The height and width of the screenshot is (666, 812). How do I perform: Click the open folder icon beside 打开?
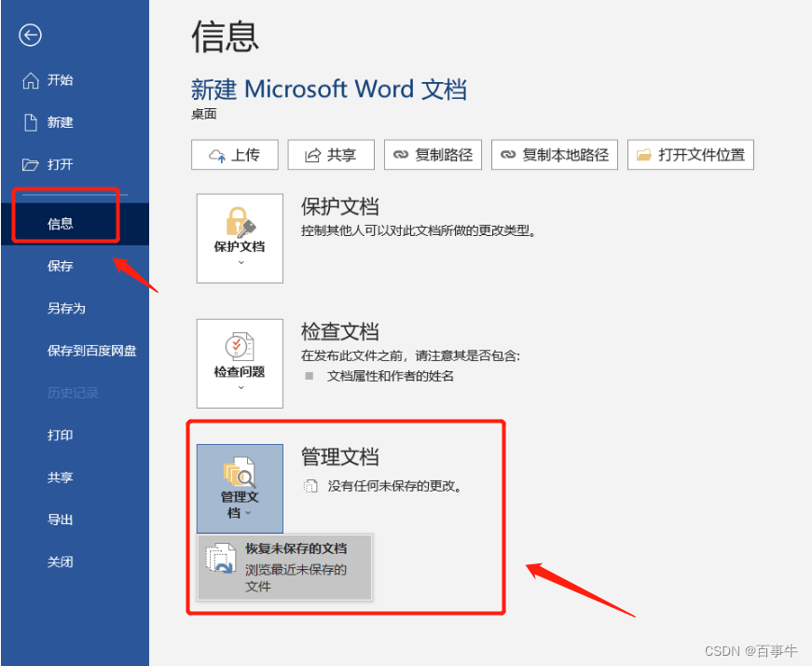coord(31,165)
